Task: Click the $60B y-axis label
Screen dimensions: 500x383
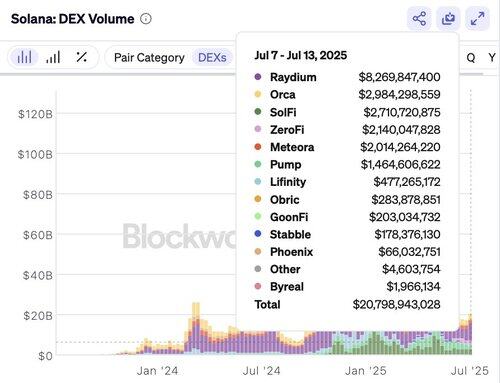Action: [37, 235]
